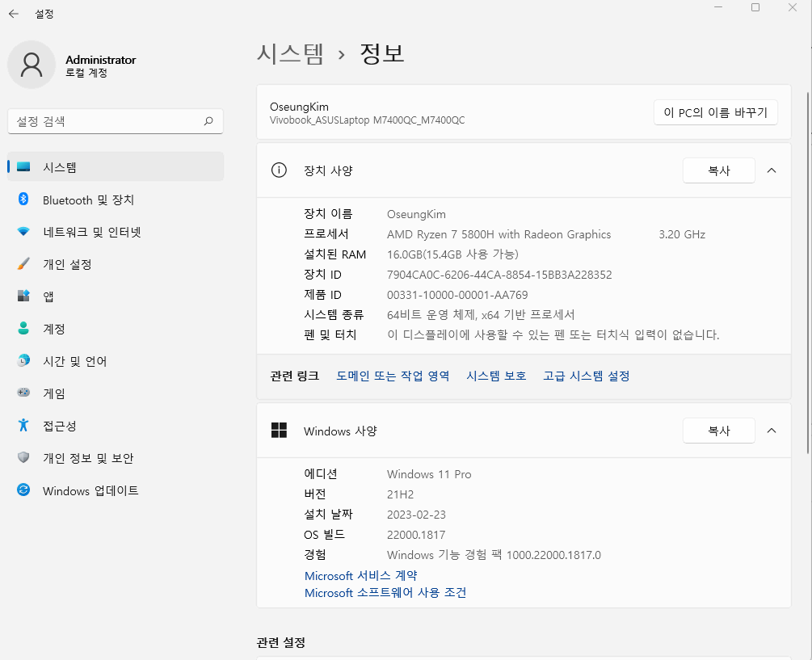Click the 게임 controller icon
Image resolution: width=812 pixels, height=660 pixels.
click(x=23, y=393)
